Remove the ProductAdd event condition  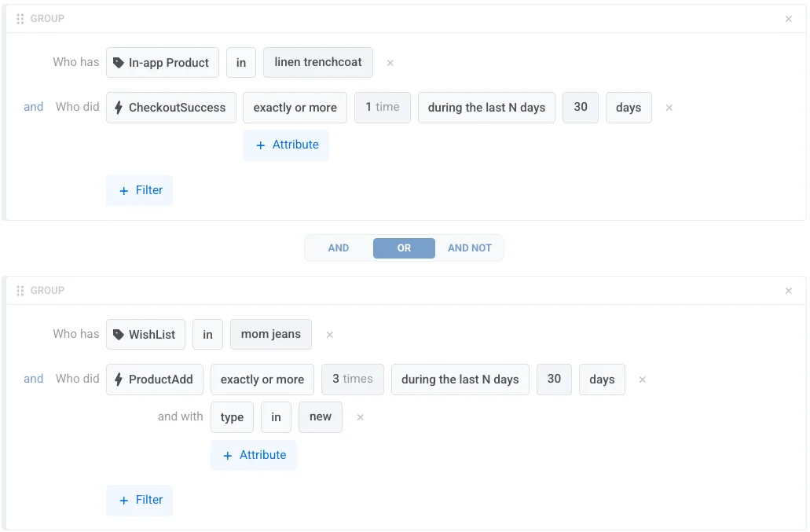pos(643,380)
